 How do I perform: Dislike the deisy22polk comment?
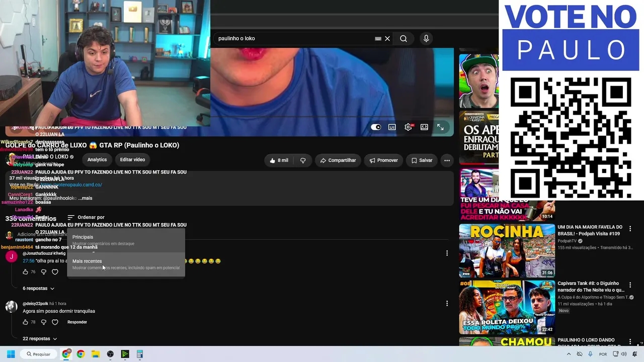[43, 322]
